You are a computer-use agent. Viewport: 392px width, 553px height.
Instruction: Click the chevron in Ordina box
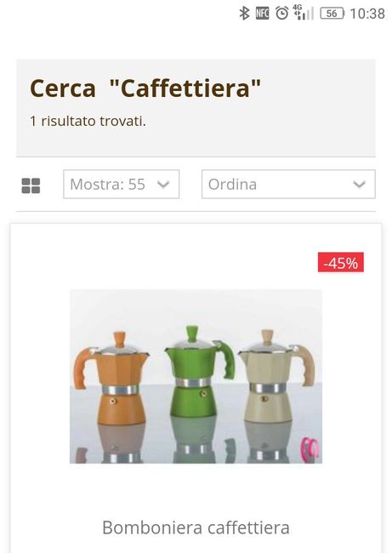coord(359,185)
